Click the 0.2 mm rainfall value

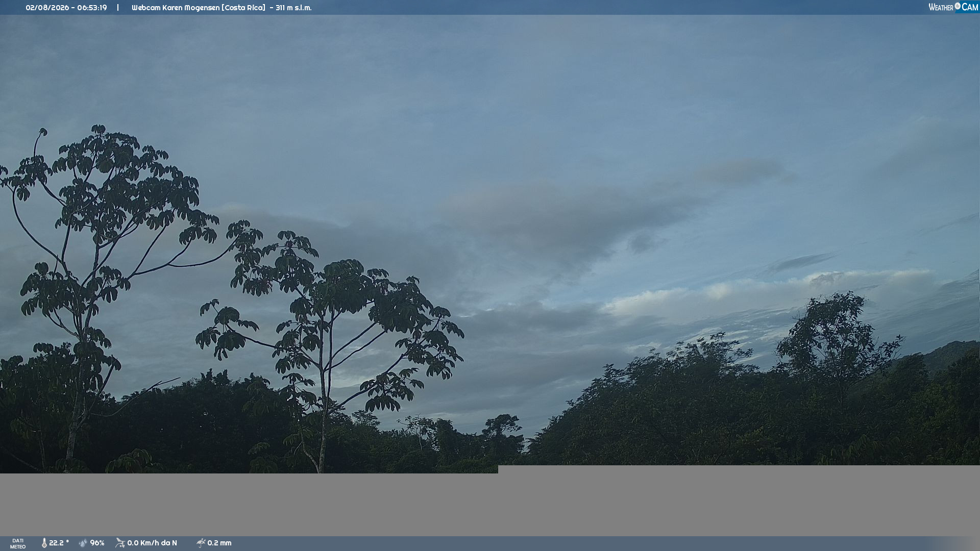(x=219, y=543)
